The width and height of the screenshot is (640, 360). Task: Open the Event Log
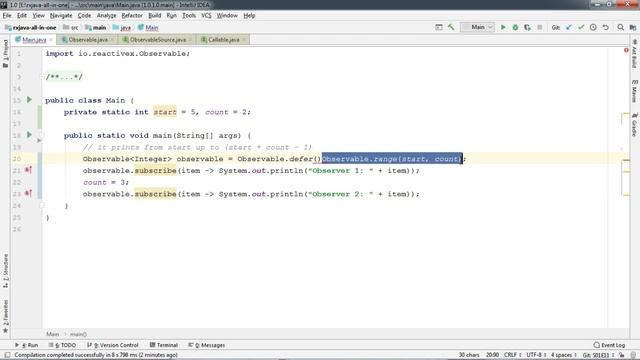609,345
